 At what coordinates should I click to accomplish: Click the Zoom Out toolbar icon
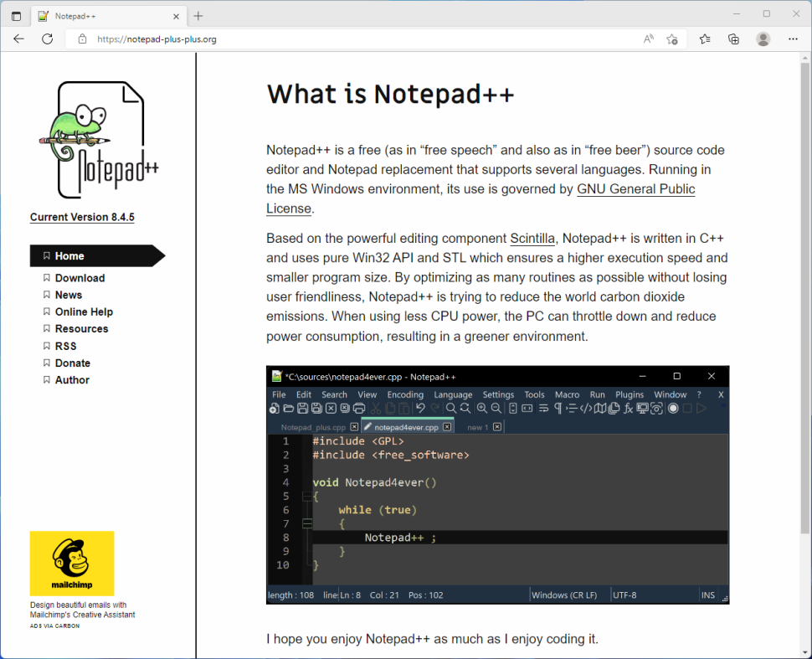(496, 409)
